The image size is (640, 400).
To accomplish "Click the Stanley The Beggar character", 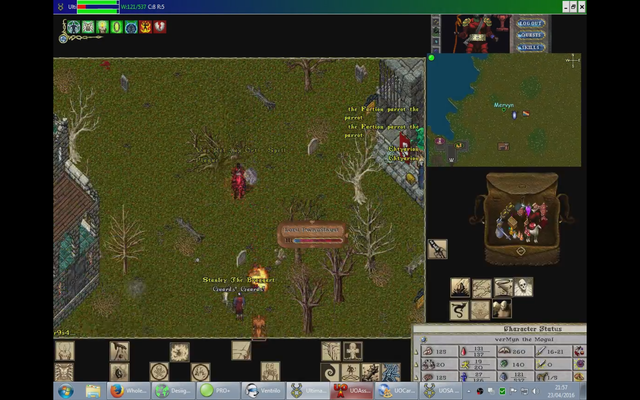I will 239,306.
